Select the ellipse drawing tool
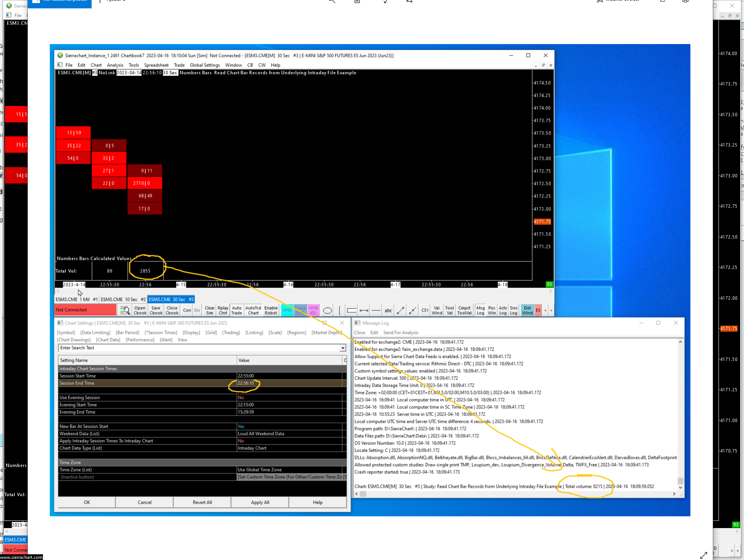The image size is (744, 560). (x=327, y=310)
